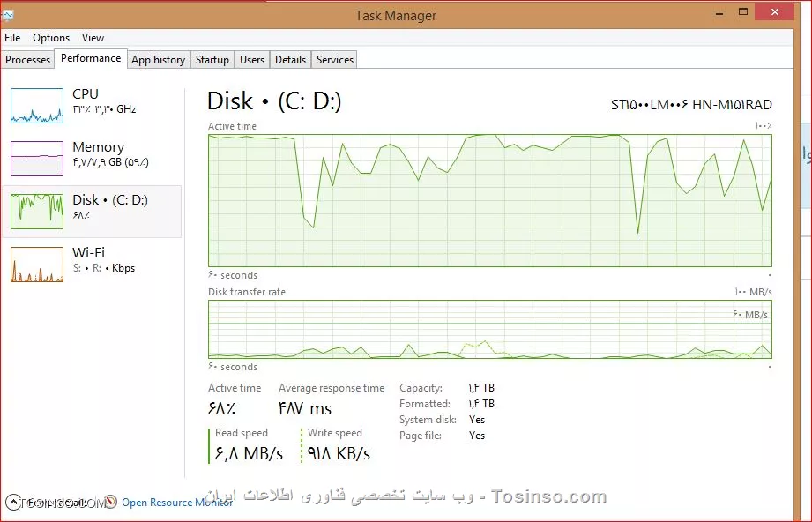Collapse with the Fewer details arrow icon
Screen dimensions: 812x522
tap(13, 502)
